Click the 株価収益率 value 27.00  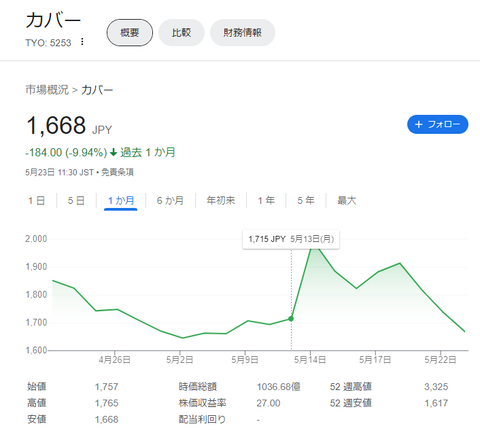coord(268,403)
